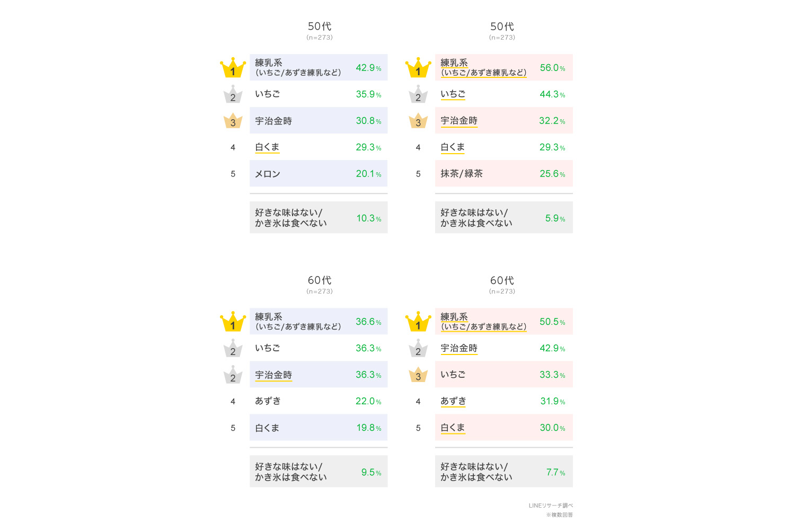Screen dimensions: 795x532
Task: Click underlined 宇治金時 label at 42.9%
Action: 459,348
